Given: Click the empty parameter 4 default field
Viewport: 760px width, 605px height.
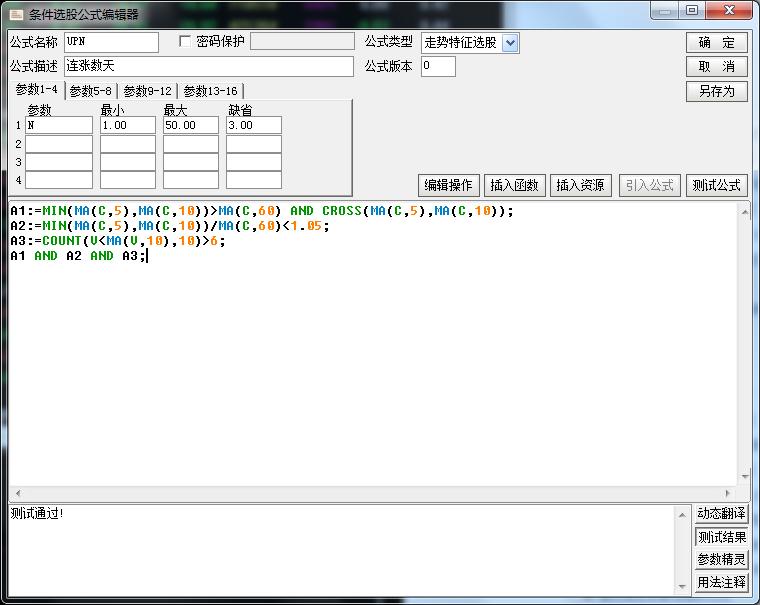Looking at the screenshot, I should 253,180.
